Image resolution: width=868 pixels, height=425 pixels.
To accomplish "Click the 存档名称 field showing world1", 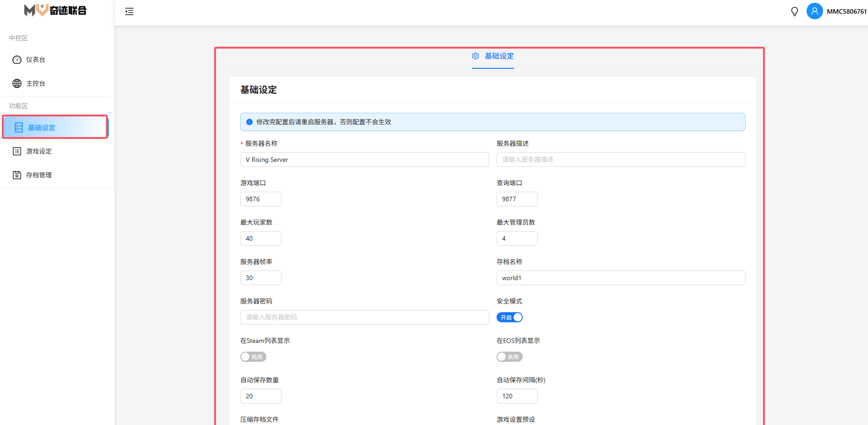I will click(620, 278).
